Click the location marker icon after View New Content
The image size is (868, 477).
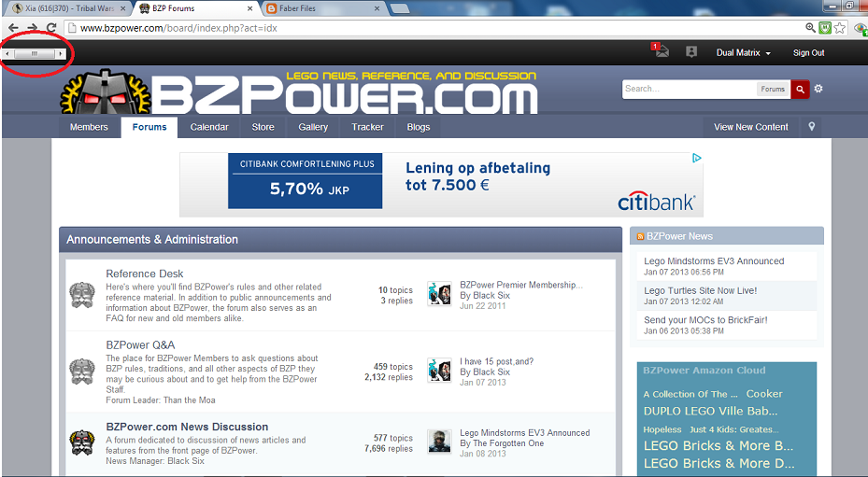(x=812, y=127)
